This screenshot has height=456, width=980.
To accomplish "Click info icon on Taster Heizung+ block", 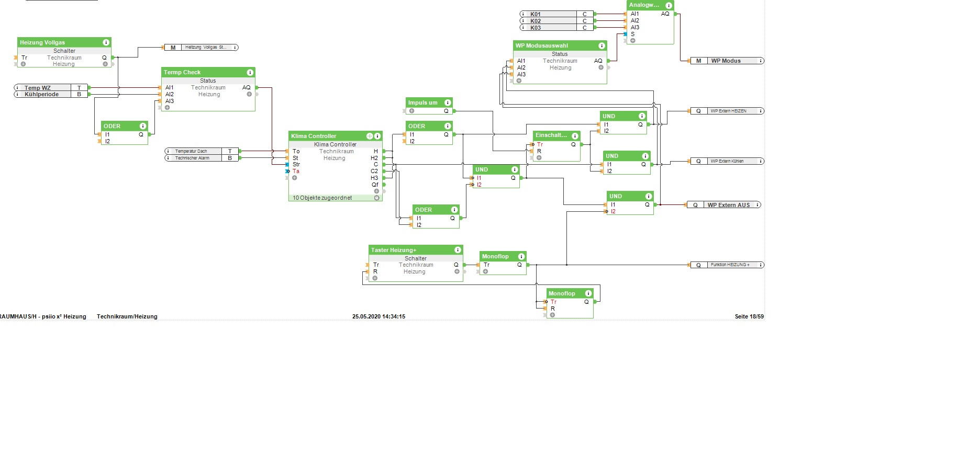I will coord(458,250).
